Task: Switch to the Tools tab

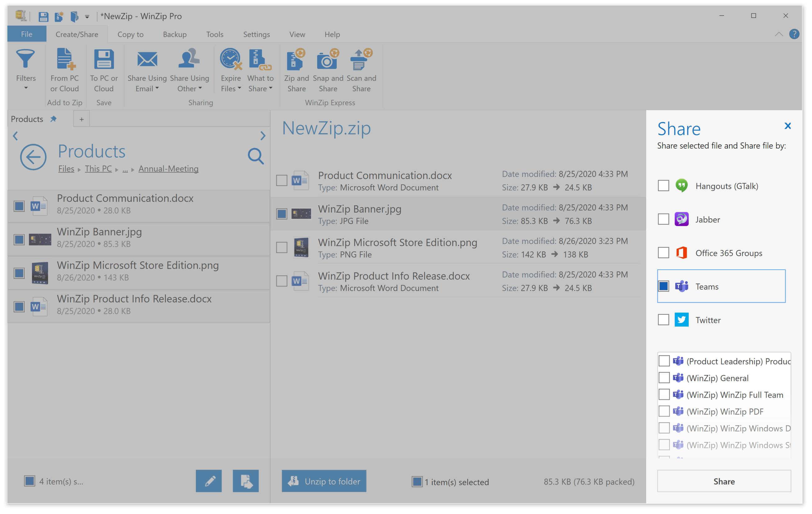Action: (x=215, y=34)
